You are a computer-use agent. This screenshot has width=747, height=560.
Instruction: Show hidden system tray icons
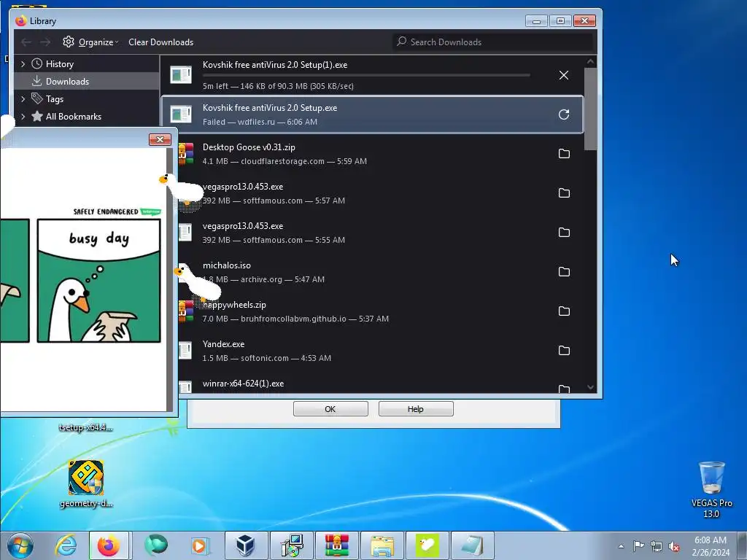621,546
